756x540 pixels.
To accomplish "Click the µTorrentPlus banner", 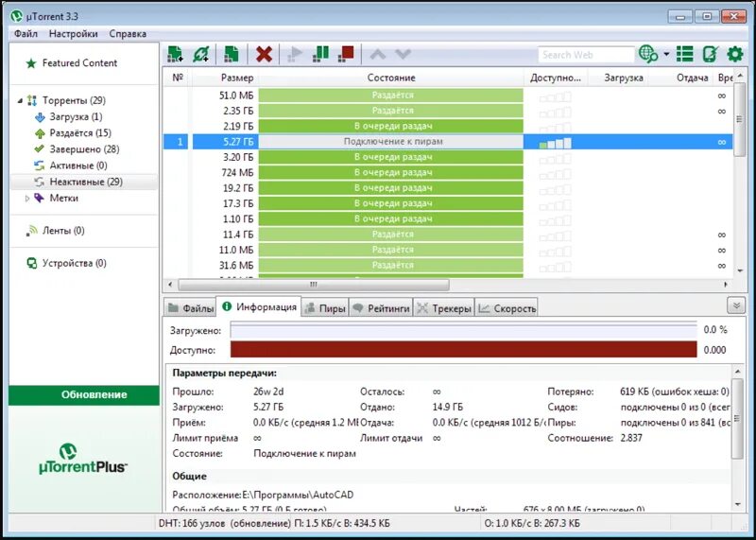I will pyautogui.click(x=83, y=460).
